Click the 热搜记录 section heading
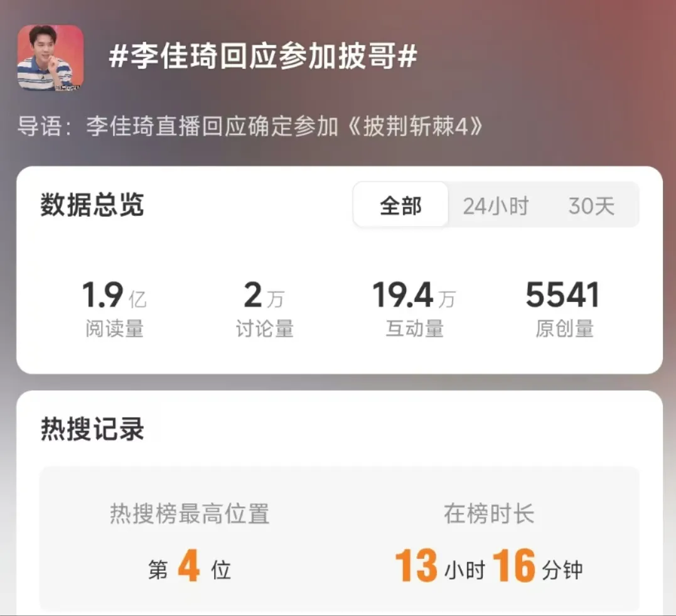676x616 pixels. tap(92, 430)
